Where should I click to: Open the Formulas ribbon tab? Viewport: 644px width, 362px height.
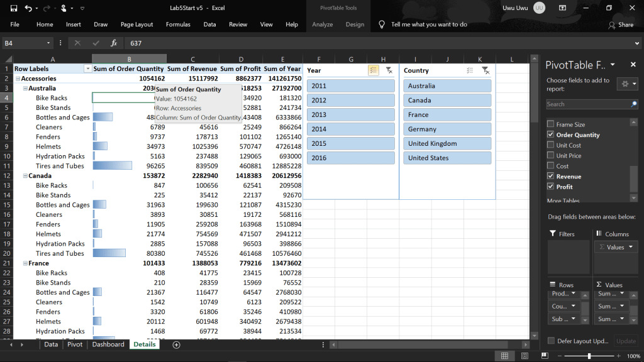click(178, 25)
